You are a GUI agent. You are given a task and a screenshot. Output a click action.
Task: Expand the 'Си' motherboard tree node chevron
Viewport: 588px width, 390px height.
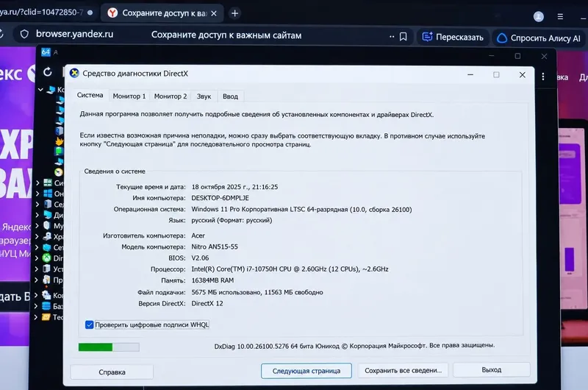tap(37, 183)
